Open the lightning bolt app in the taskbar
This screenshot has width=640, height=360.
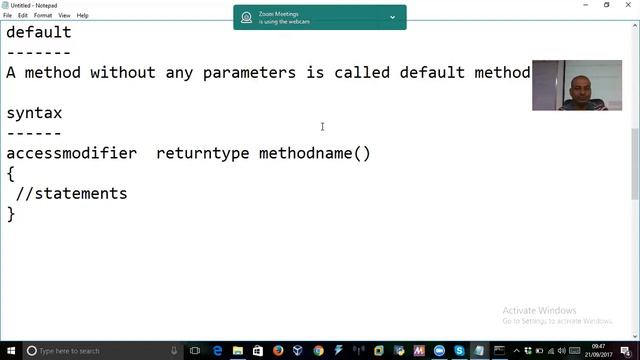[x=338, y=351]
